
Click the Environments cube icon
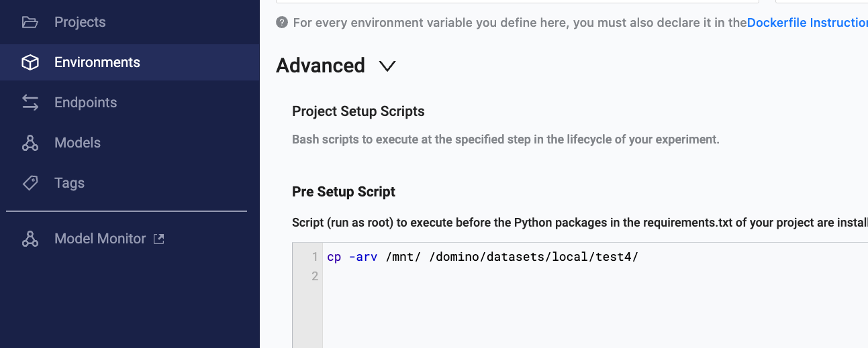pyautogui.click(x=30, y=62)
